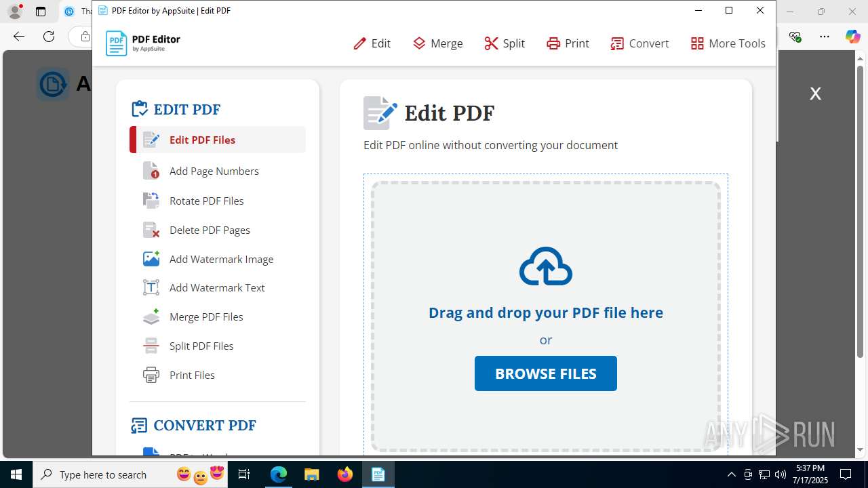868x488 pixels.
Task: Open the Windows Start menu
Action: click(x=16, y=474)
